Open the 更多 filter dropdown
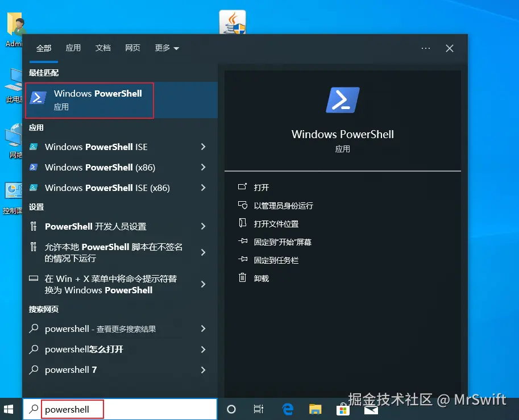Viewport: 519px width, 420px height. coord(167,48)
